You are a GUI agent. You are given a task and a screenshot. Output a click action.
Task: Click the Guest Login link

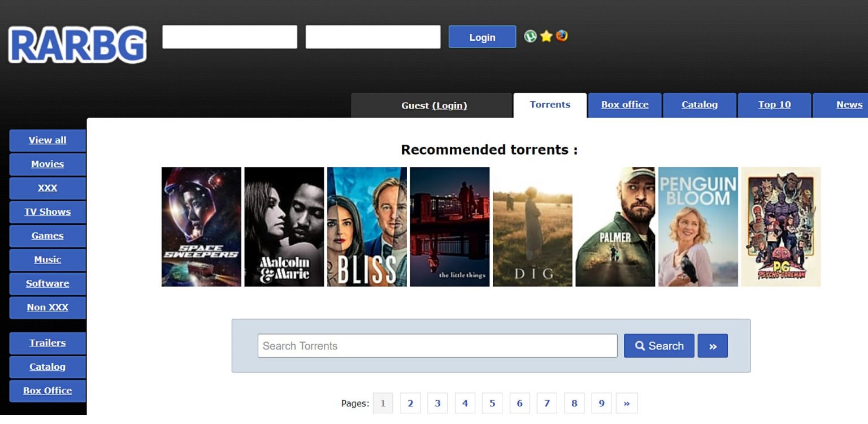(x=450, y=106)
